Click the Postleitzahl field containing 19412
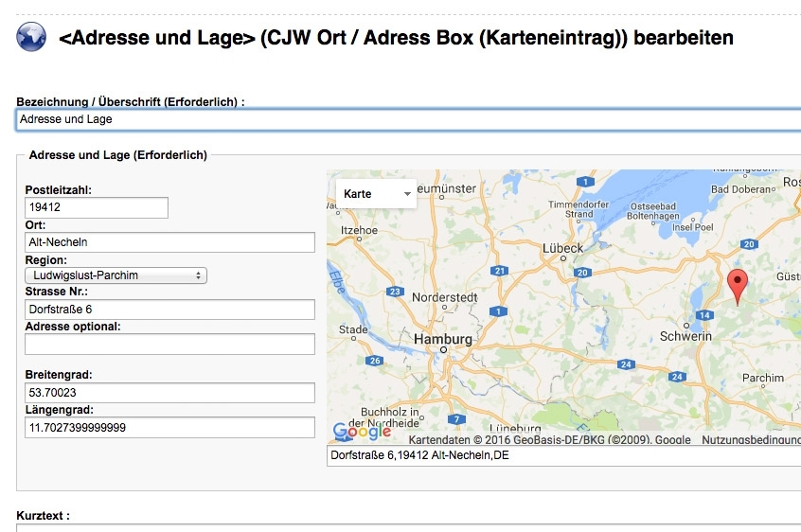The width and height of the screenshot is (801, 532). 97,207
